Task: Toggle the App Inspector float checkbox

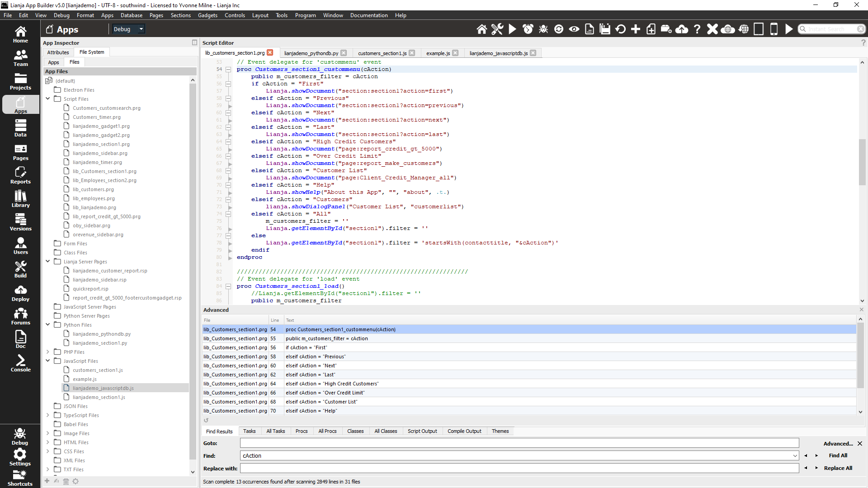Action: coord(194,42)
